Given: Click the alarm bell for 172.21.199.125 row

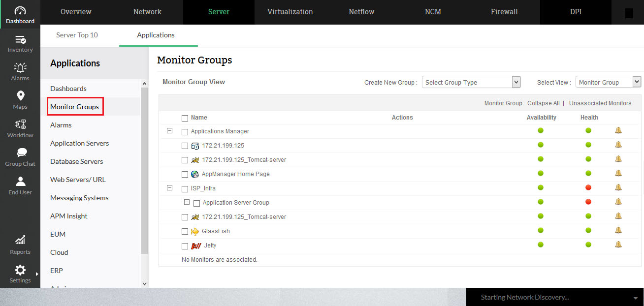Looking at the screenshot, I should (618, 145).
